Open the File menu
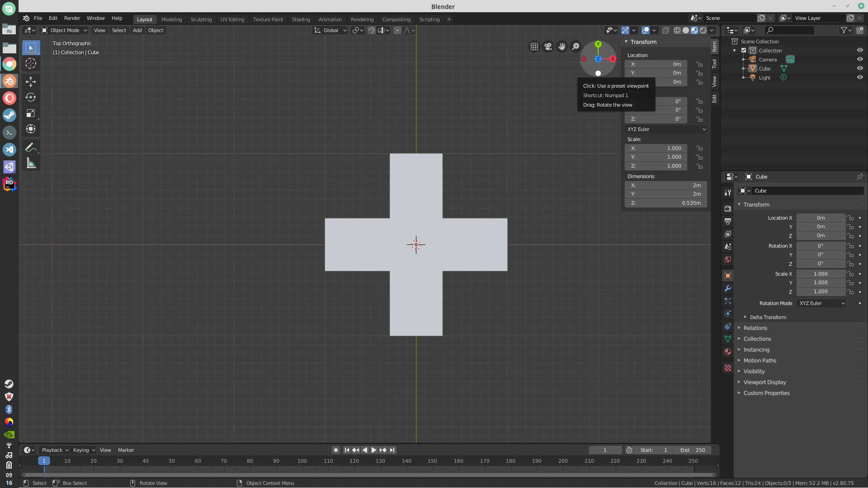 pyautogui.click(x=38, y=18)
